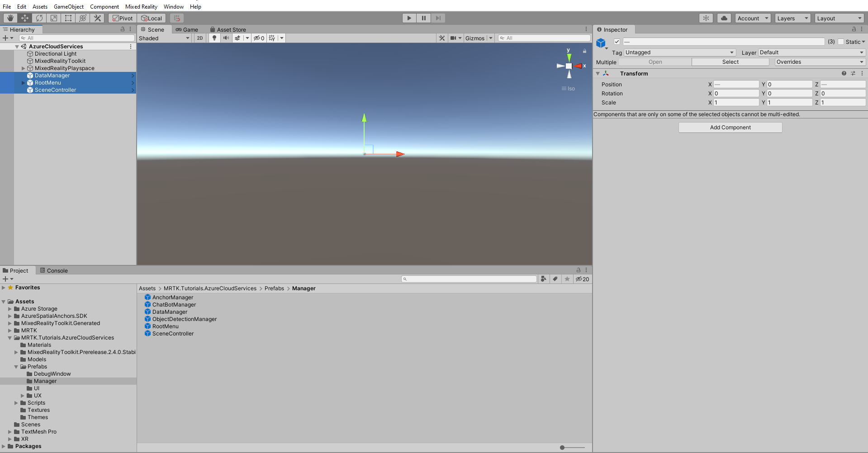Viewport: 868px width, 453px height.
Task: Open the cloud services icon
Action: pos(724,18)
